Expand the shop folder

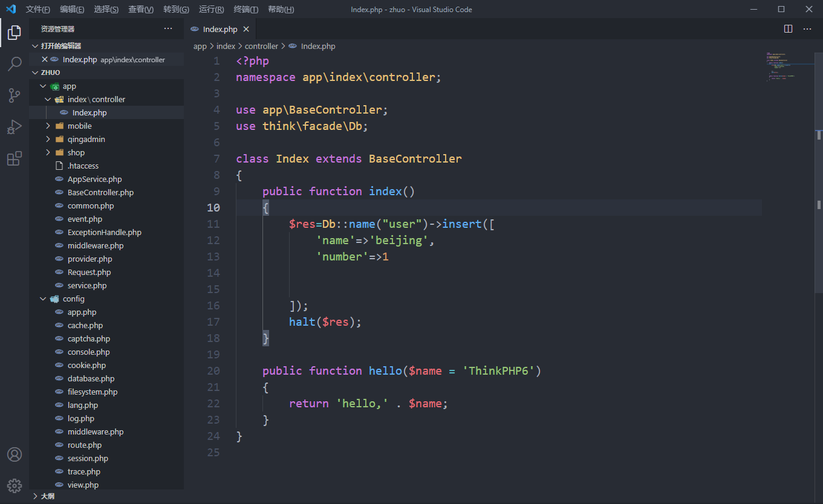[76, 152]
